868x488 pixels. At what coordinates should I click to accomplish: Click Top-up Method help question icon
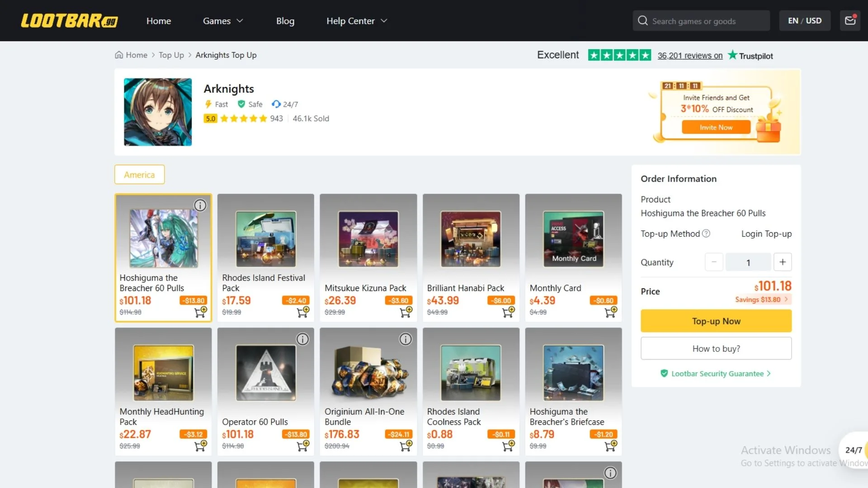tap(706, 234)
